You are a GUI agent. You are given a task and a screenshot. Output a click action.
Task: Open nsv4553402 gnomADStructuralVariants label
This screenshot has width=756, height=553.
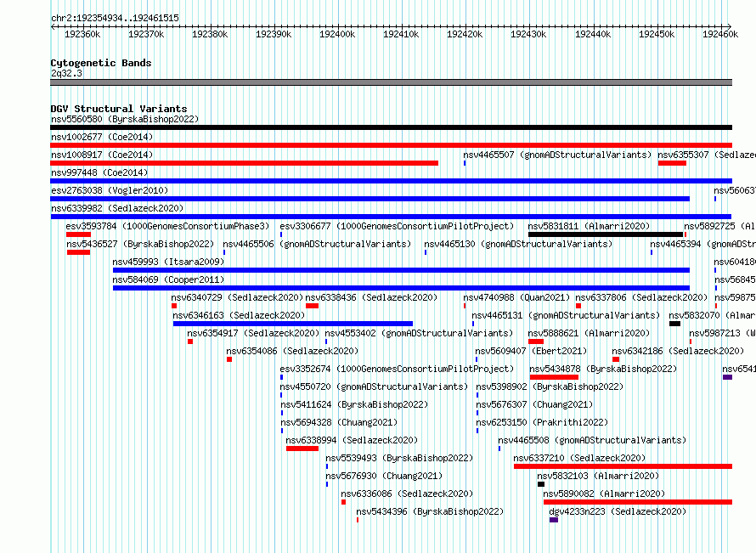tap(419, 333)
